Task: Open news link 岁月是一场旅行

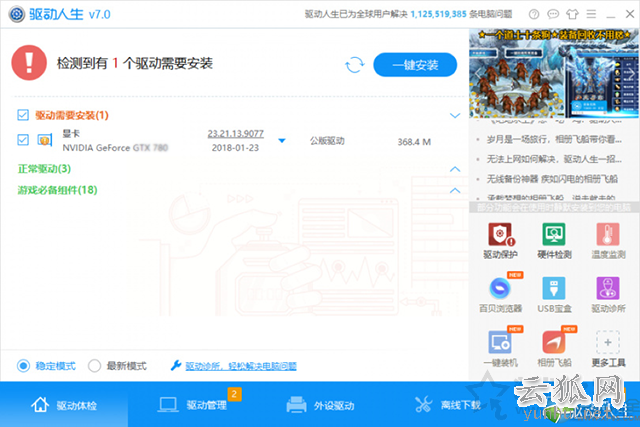Action: click(x=554, y=140)
